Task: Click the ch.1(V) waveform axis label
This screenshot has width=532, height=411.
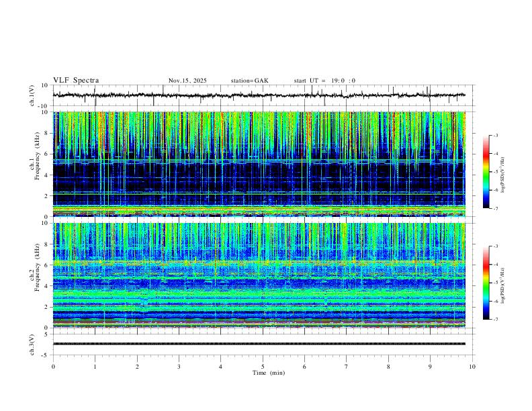Action: point(32,95)
